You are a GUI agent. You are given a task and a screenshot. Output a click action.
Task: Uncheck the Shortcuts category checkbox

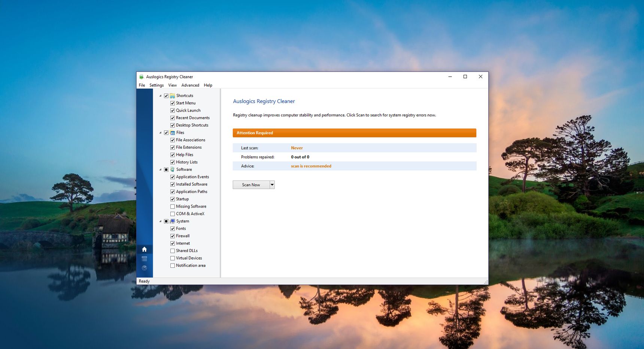[166, 96]
